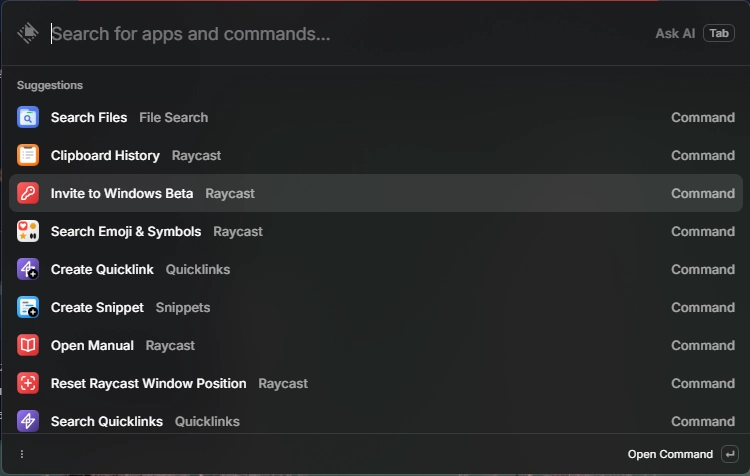The image size is (750, 476).
Task: Click the Reset Raycast Window Position icon
Action: (x=28, y=383)
